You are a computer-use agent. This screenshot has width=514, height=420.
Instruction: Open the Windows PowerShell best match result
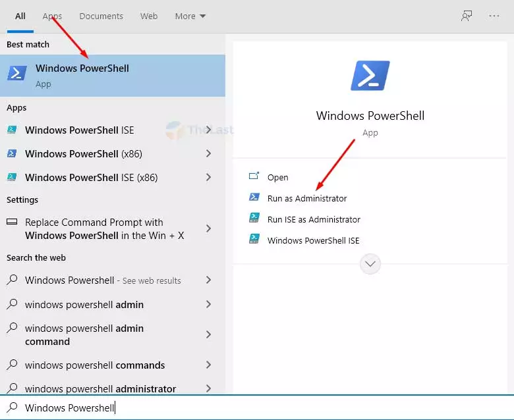coord(113,76)
